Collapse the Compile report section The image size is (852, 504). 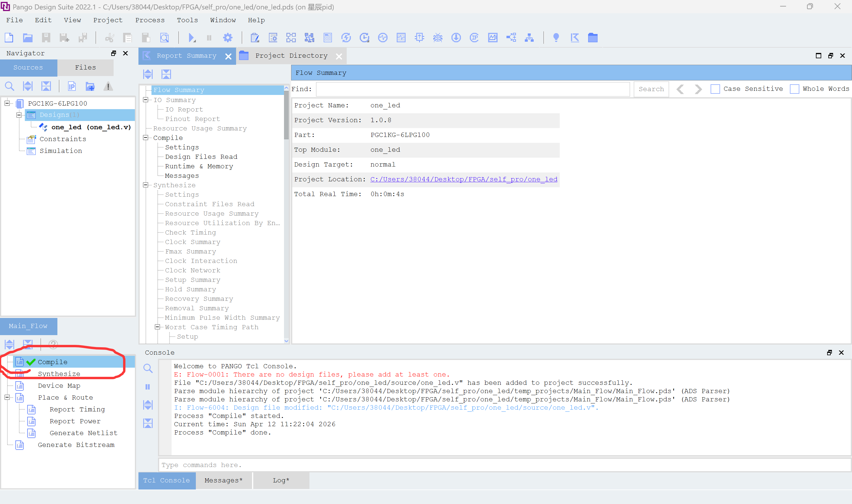[x=146, y=138]
